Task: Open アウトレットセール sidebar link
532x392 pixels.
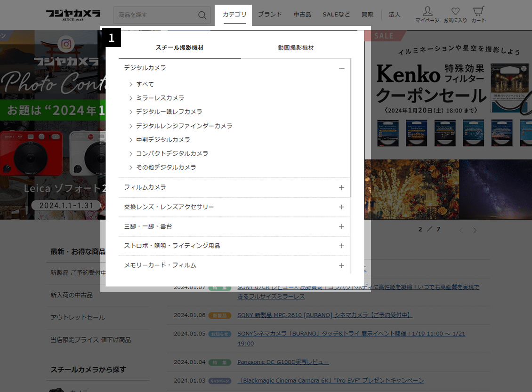Action: (x=78, y=318)
